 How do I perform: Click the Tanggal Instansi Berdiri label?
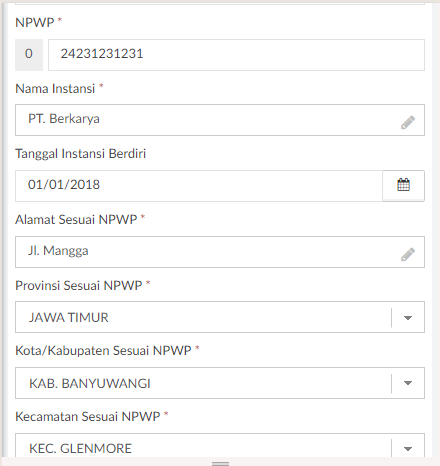tap(81, 154)
